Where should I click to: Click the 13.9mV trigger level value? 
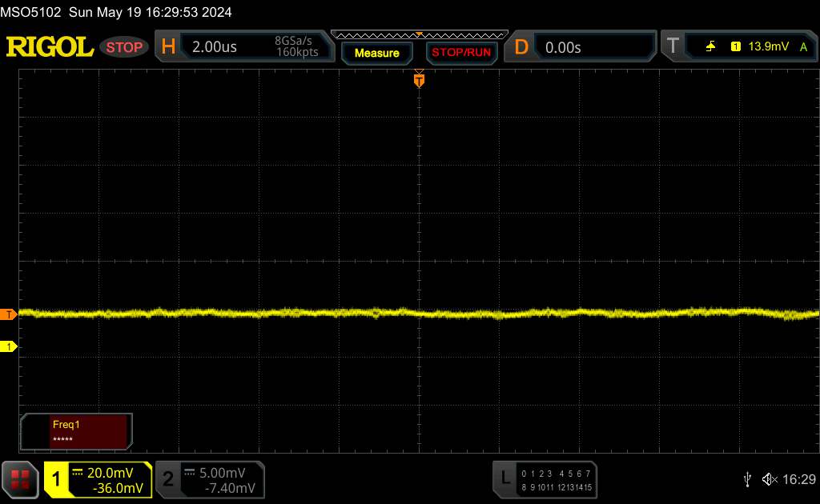[768, 46]
